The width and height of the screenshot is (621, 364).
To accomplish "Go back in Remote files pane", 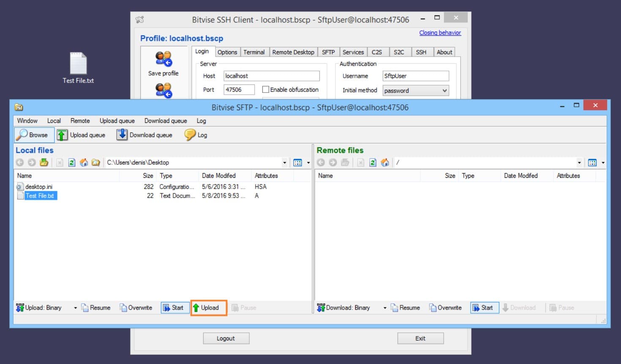I will click(321, 163).
